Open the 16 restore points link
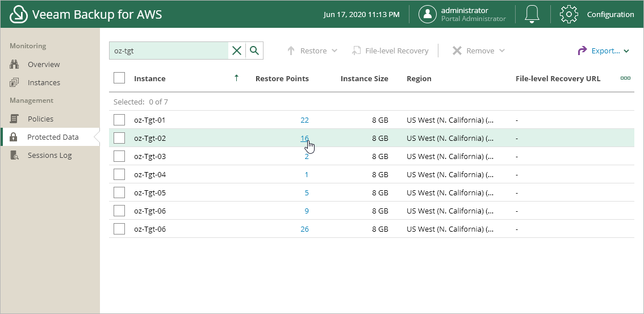 pyautogui.click(x=304, y=138)
